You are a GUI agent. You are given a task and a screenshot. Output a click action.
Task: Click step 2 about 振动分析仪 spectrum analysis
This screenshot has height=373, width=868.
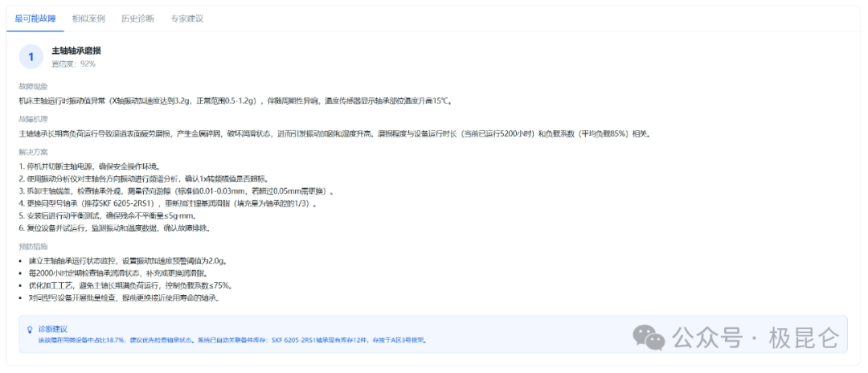[x=144, y=178]
